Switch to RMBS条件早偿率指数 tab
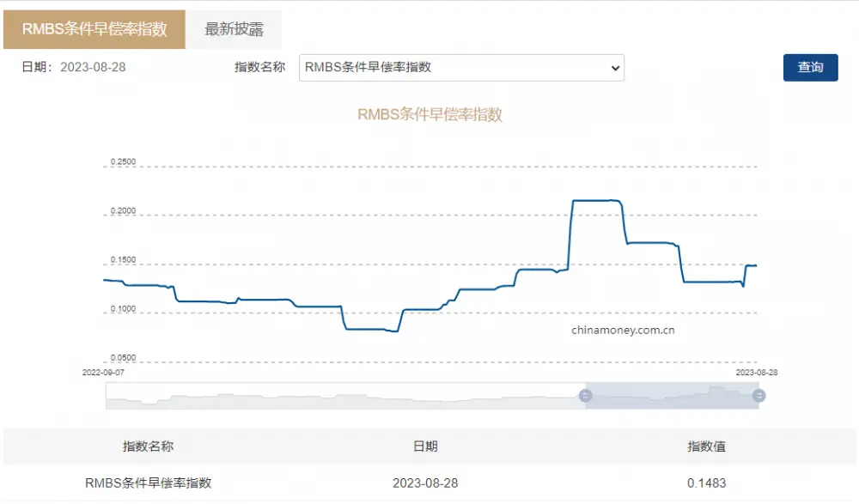859x504 pixels. tap(94, 29)
